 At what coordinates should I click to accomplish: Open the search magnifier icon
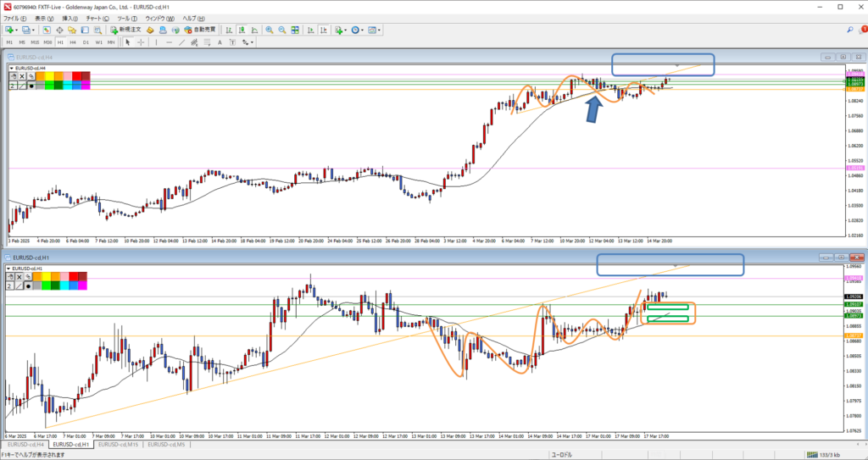[849, 30]
